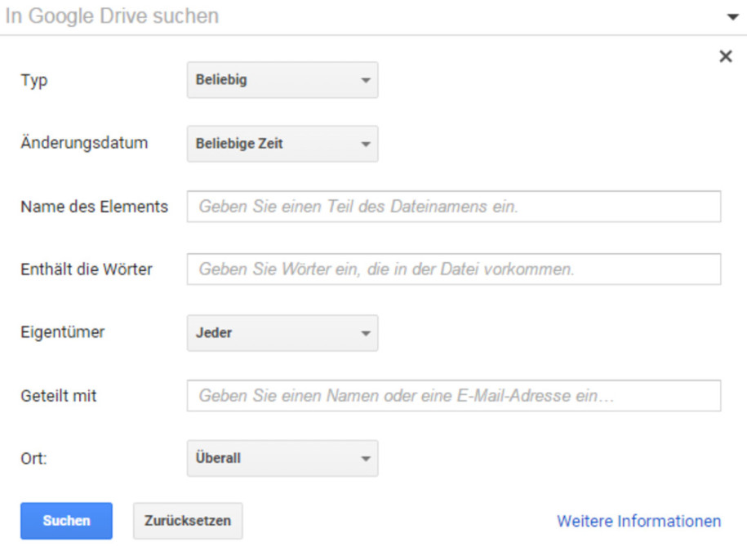This screenshot has height=560, width=747.
Task: Open the Eigentümer dropdown set to Jeder
Action: coord(282,333)
